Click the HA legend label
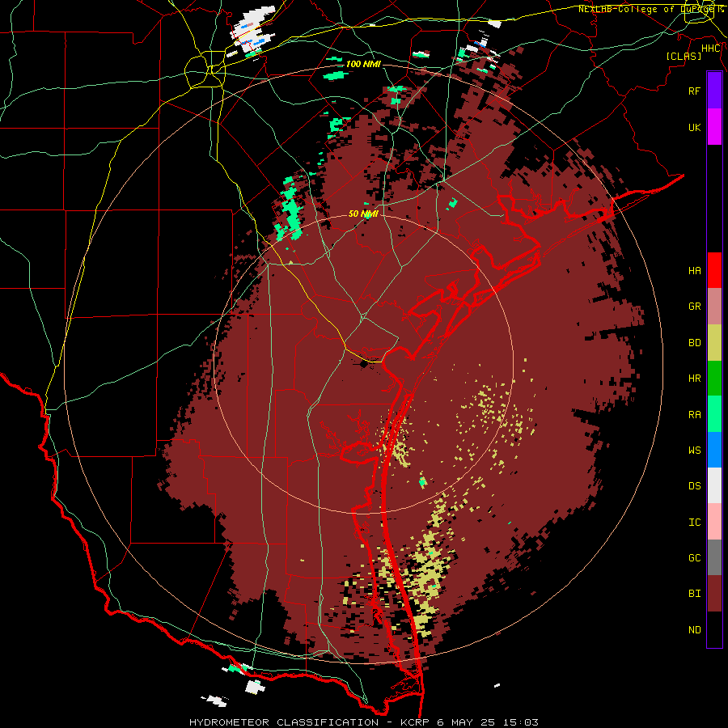The image size is (728, 728). pos(694,270)
